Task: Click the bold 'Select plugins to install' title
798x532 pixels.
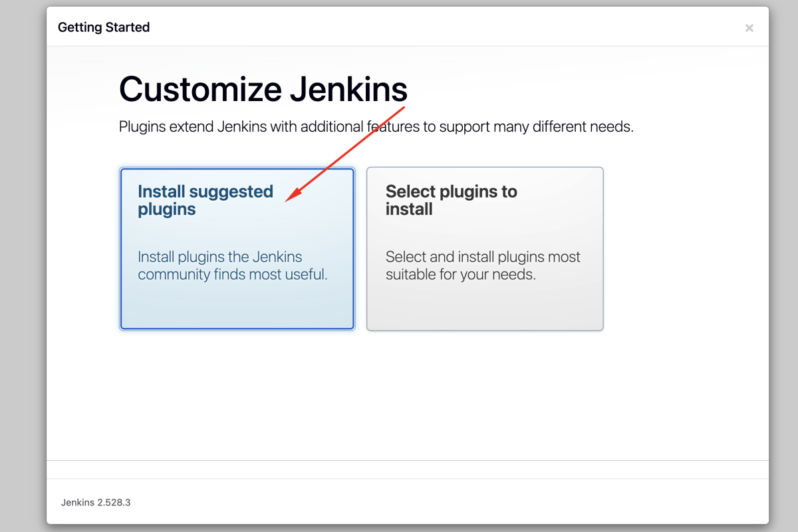Action: coord(451,200)
